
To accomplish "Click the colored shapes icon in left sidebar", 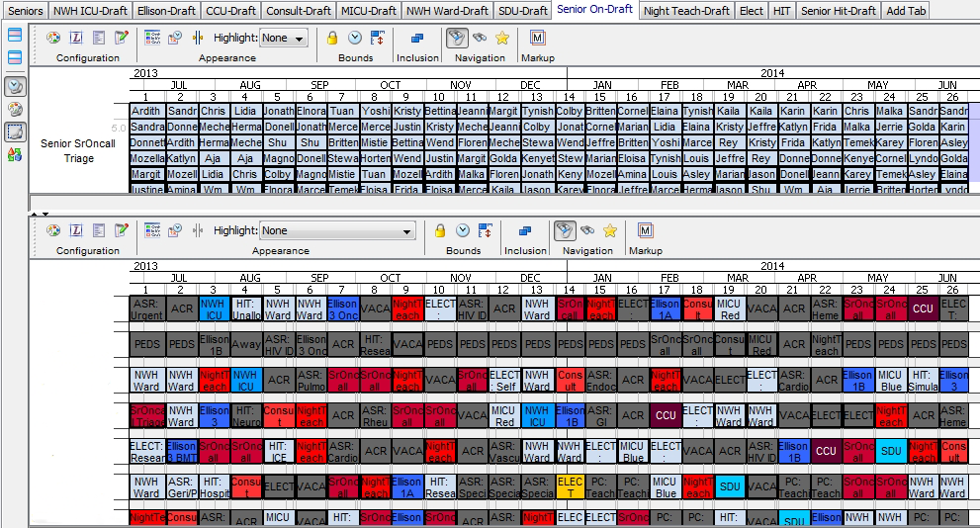I will [x=15, y=153].
